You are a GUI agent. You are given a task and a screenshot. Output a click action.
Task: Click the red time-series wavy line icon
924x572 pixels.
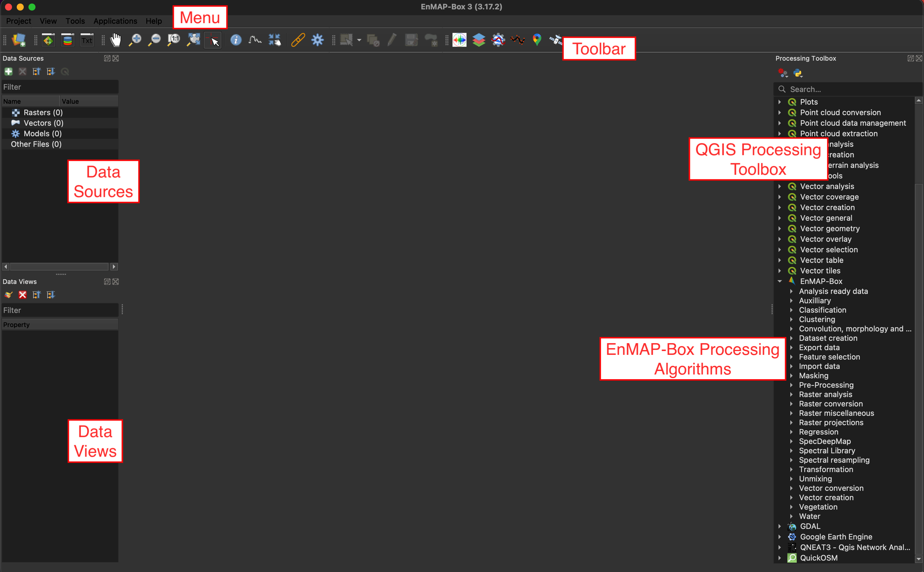[x=518, y=40]
